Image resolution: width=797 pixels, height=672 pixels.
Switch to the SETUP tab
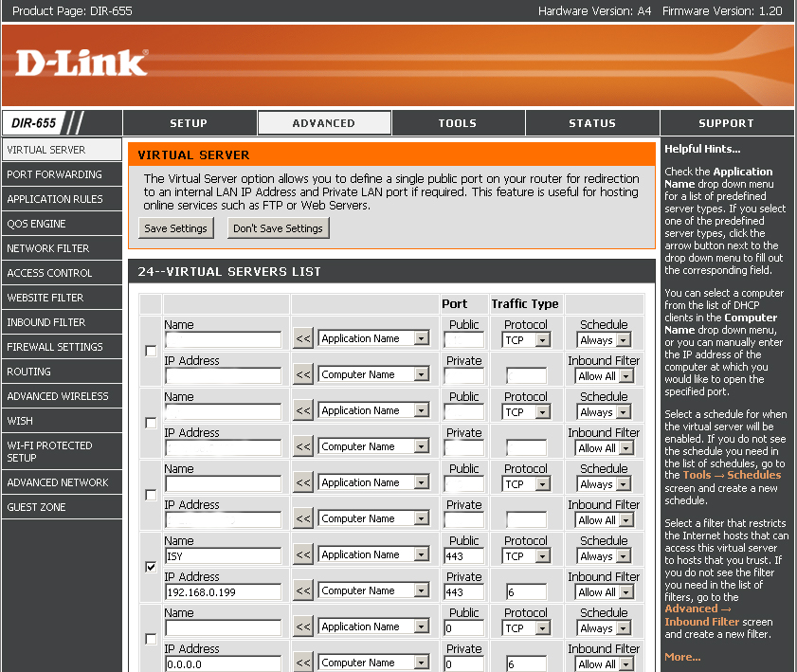click(x=190, y=123)
